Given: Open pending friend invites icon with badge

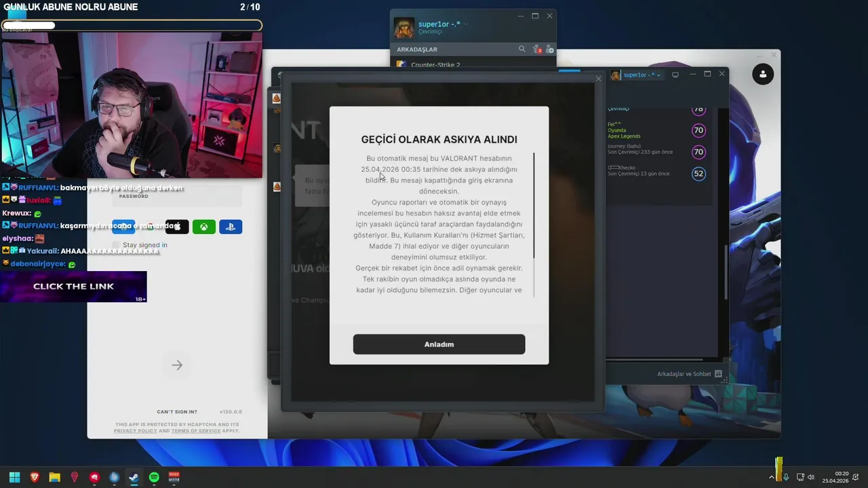Looking at the screenshot, I should pyautogui.click(x=536, y=49).
